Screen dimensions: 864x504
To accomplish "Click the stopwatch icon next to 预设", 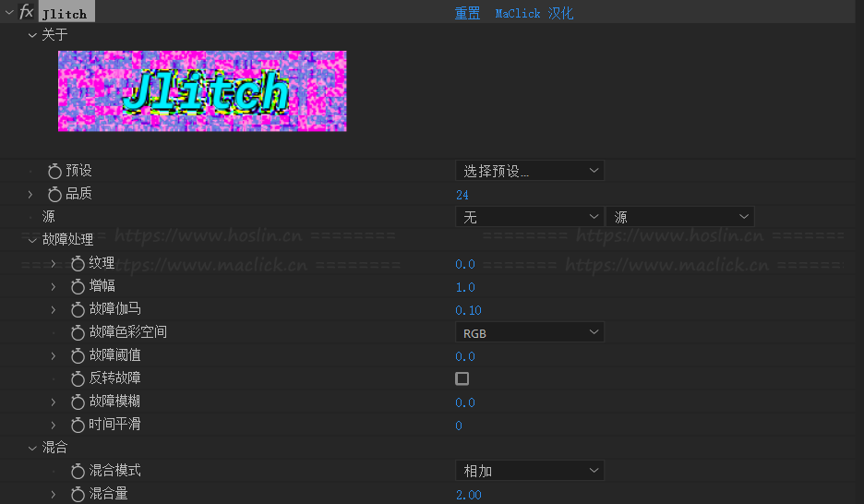I will tap(54, 171).
